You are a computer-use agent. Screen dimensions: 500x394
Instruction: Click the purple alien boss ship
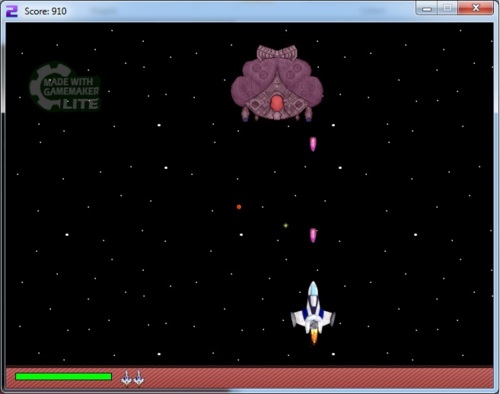pos(277,83)
